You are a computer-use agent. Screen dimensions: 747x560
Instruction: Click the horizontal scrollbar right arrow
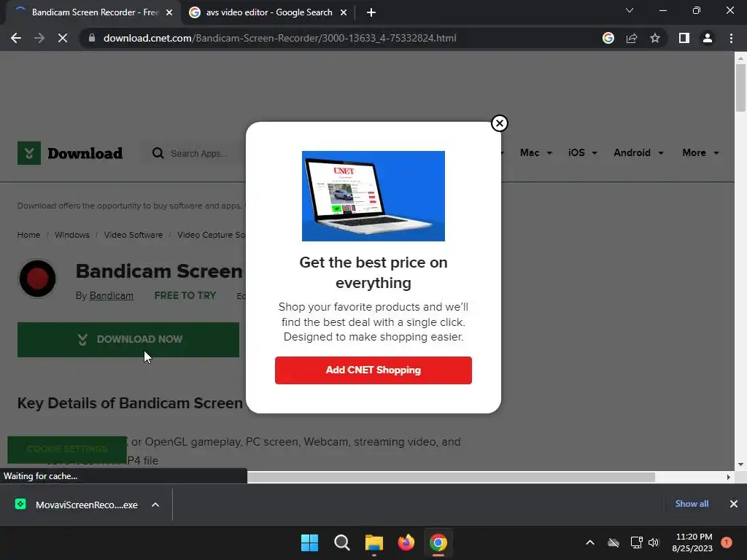[728, 477]
